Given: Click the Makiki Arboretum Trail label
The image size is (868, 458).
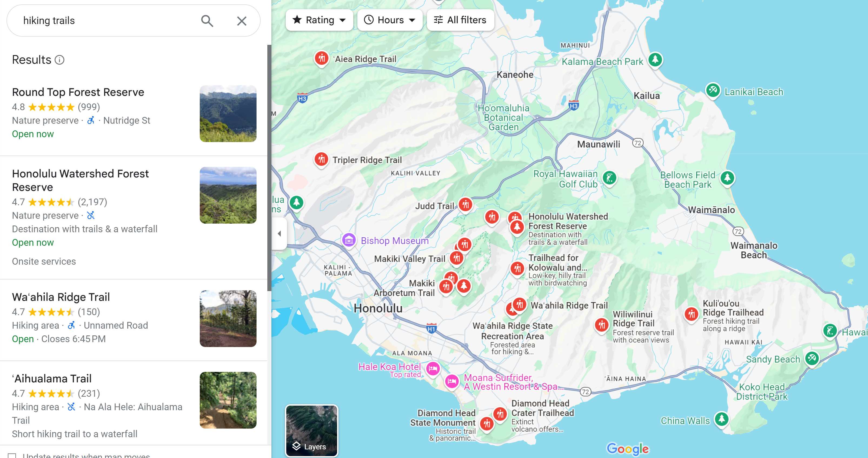Looking at the screenshot, I should coord(404,288).
